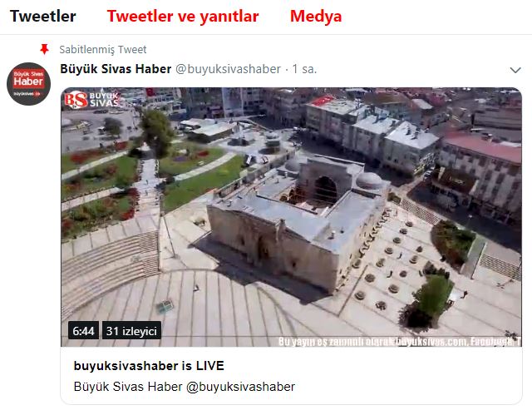Open the buyuksivashaber is LIVE title
Screen dimensions: 532x415
pyautogui.click(x=149, y=366)
